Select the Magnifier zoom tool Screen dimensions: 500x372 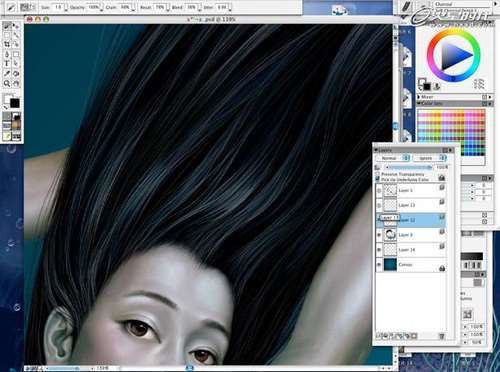tap(7, 83)
